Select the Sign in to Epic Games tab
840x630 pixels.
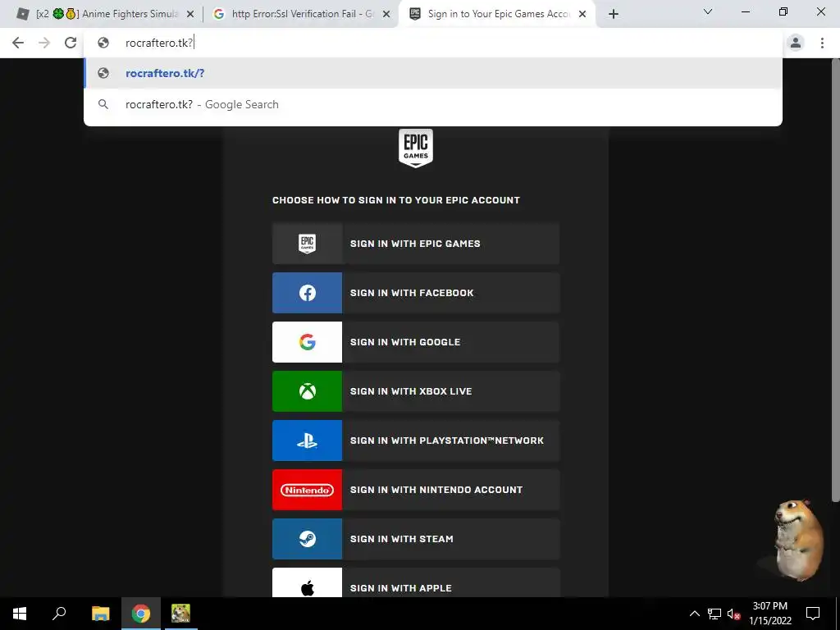[x=498, y=14]
